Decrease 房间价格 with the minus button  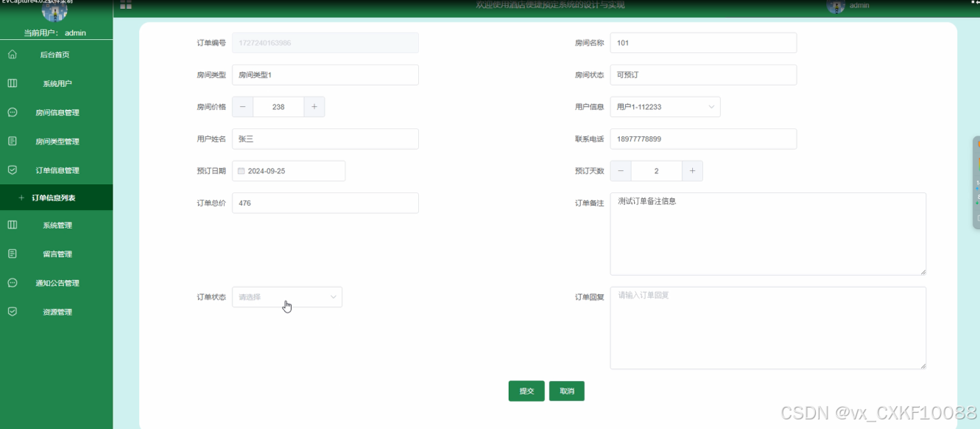pos(243,107)
